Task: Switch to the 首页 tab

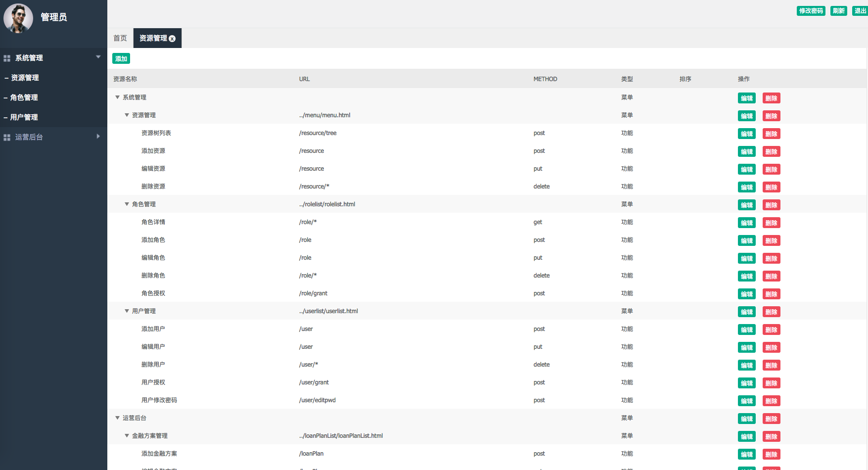Action: coord(120,38)
